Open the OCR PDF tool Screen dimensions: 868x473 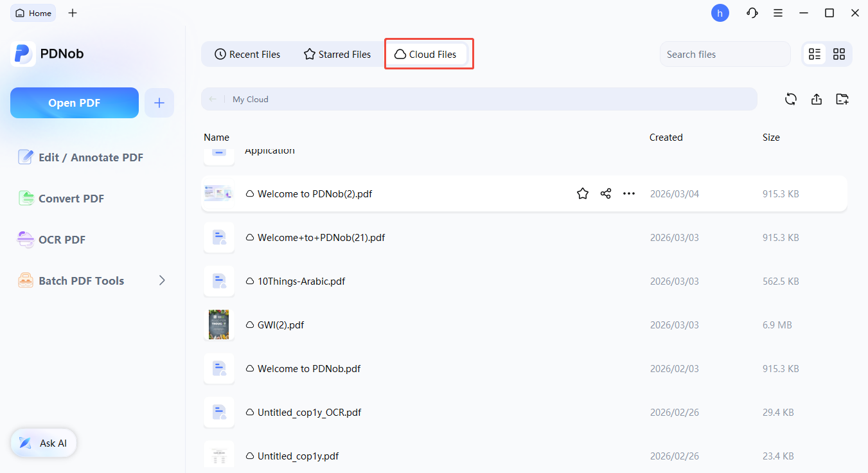(61, 239)
